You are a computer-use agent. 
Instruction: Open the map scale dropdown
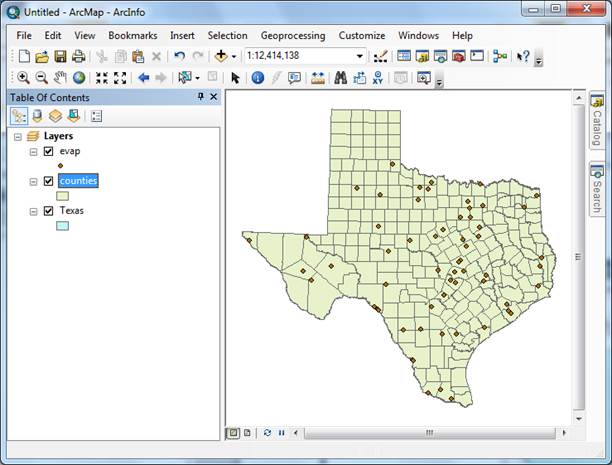(x=359, y=57)
